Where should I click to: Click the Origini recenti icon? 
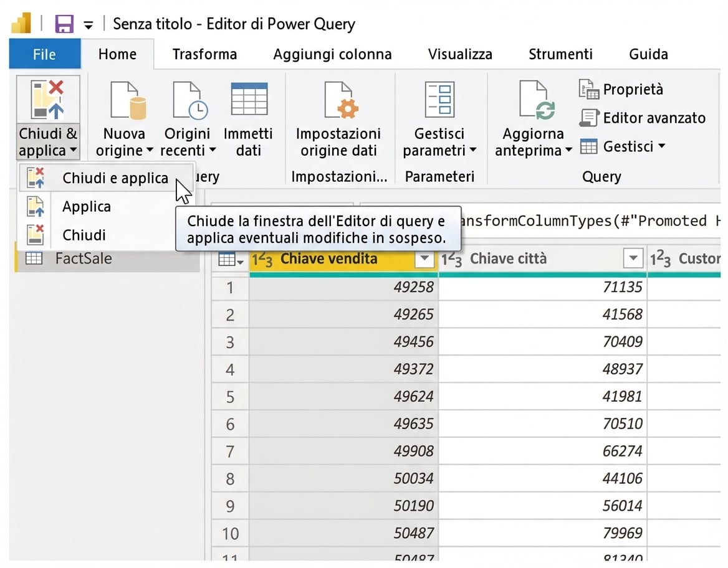(190, 100)
